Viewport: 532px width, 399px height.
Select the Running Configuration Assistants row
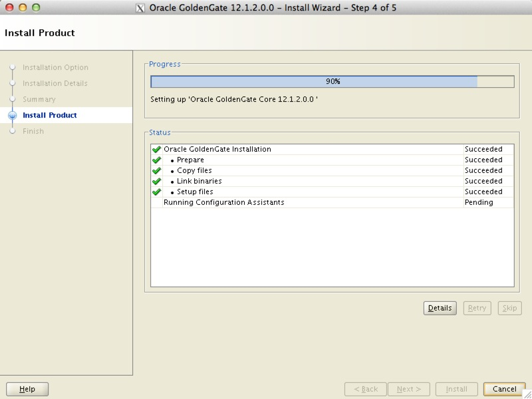click(332, 202)
